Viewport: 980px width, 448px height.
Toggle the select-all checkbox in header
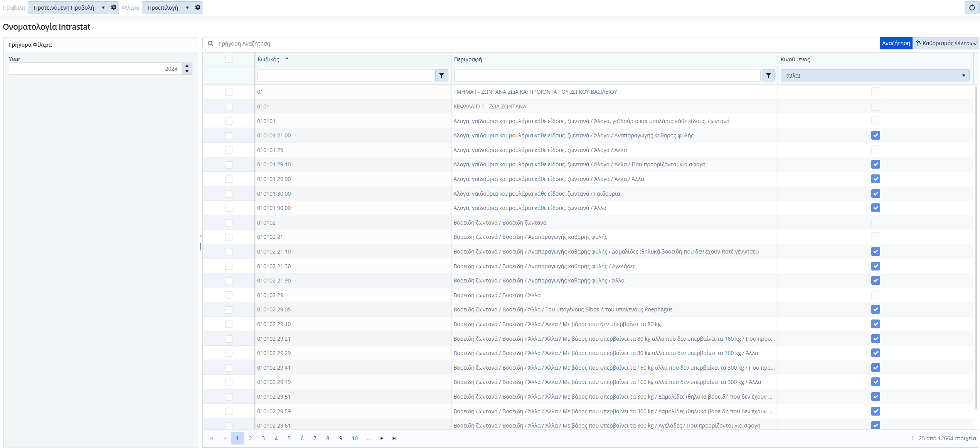coord(229,59)
